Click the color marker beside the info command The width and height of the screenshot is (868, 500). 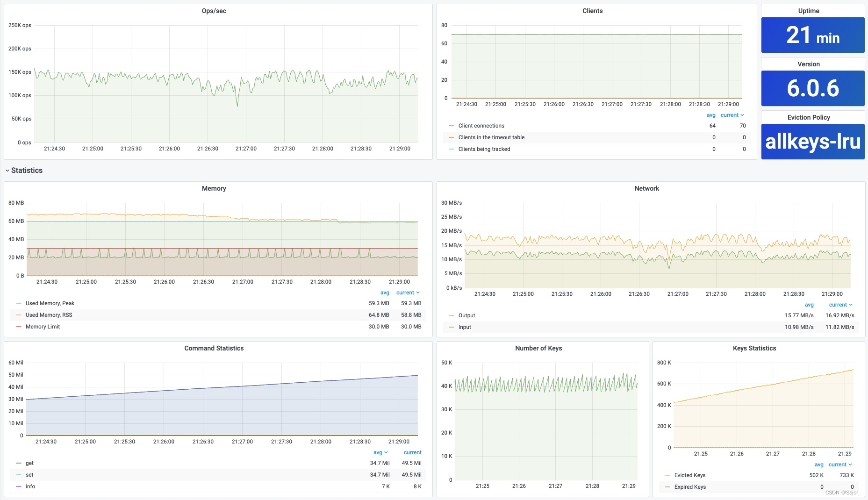click(19, 486)
